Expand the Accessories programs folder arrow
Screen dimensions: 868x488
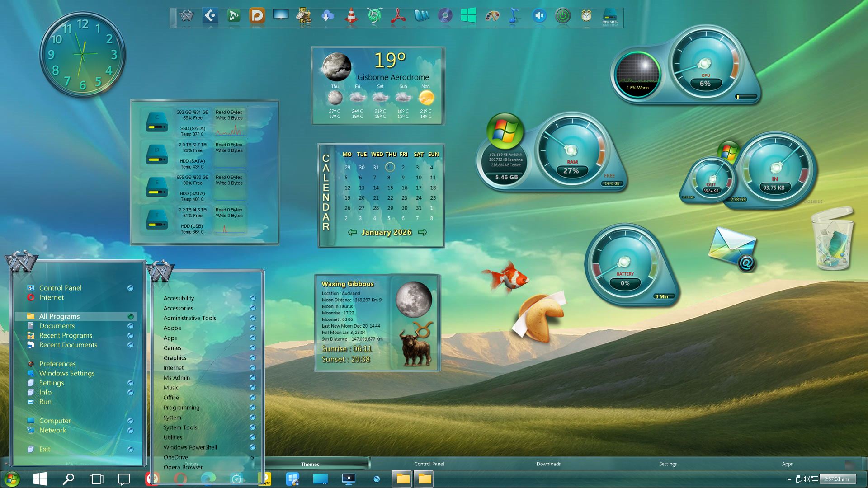tap(253, 308)
